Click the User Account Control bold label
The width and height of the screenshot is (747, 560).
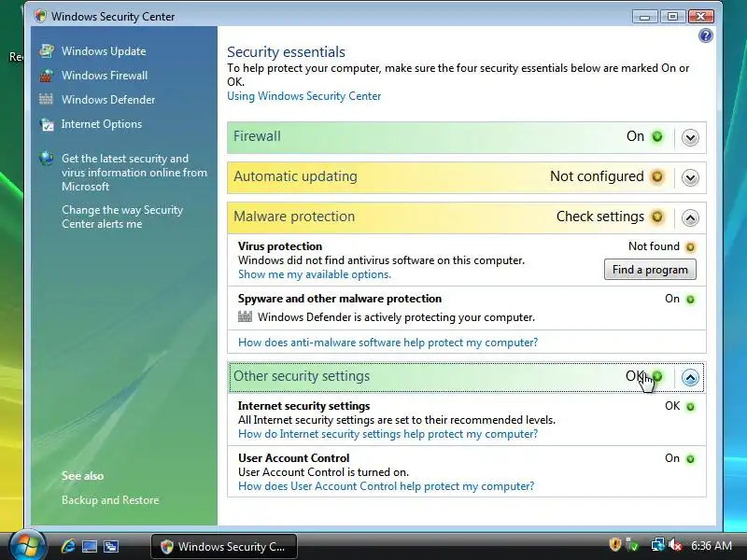[x=293, y=458]
